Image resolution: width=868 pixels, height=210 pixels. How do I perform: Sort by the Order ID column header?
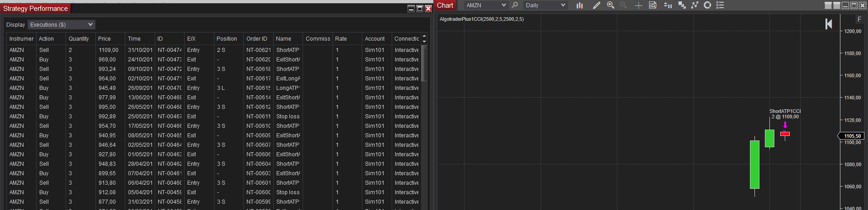pyautogui.click(x=258, y=39)
